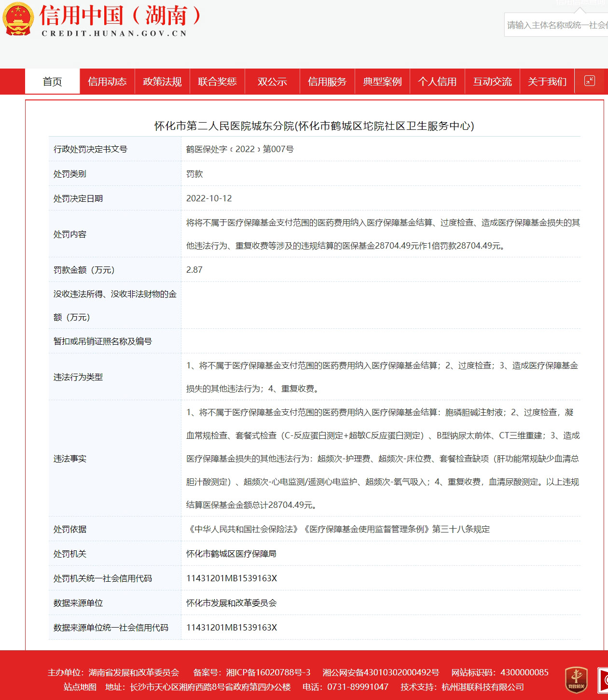Click the decision date 2022-10-12
The height and width of the screenshot is (700, 608).
tap(209, 198)
